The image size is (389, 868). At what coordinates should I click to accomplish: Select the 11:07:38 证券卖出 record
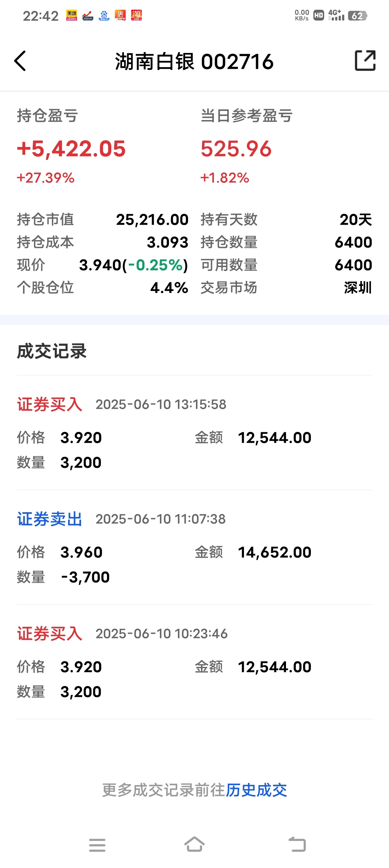194,547
